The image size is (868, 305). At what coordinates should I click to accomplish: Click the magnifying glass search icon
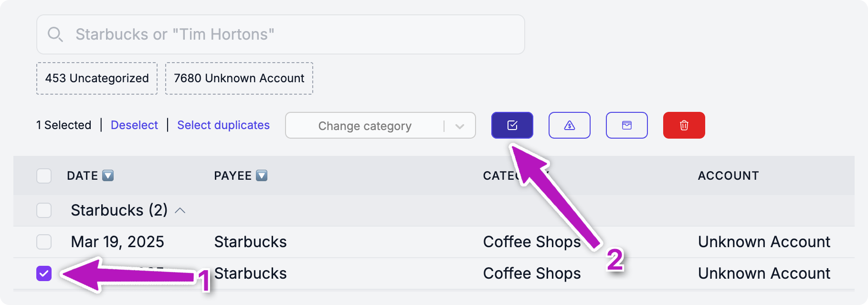click(x=55, y=34)
